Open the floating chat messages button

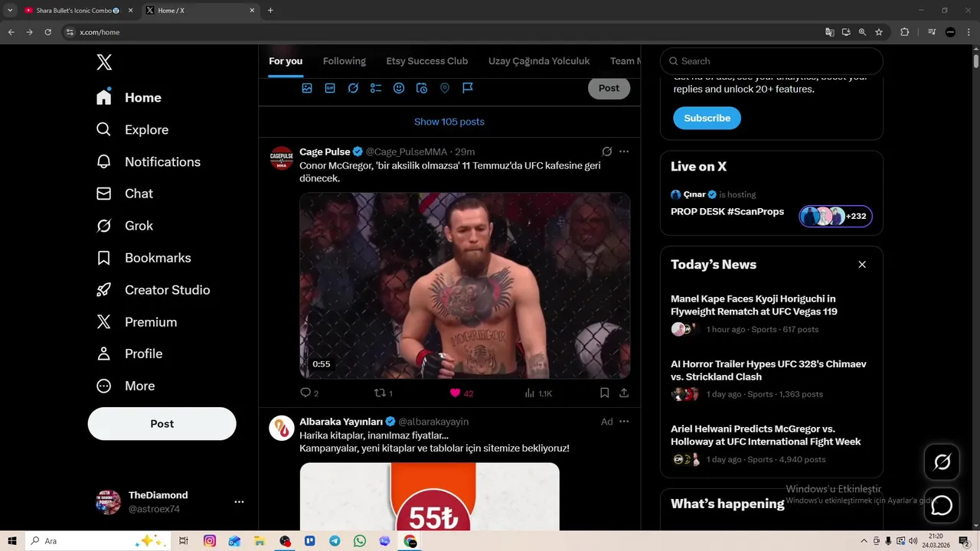pos(942,506)
